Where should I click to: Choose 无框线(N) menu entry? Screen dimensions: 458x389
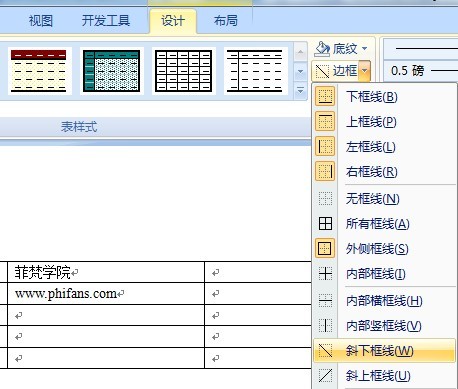pyautogui.click(x=385, y=198)
